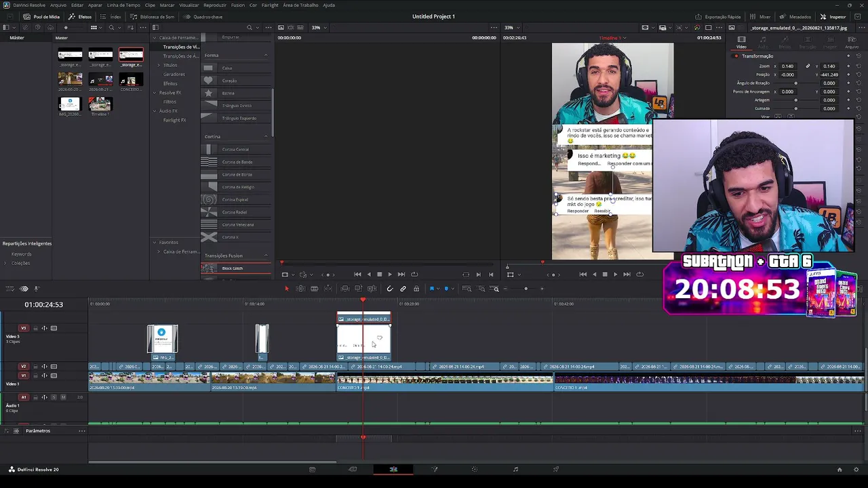
Task: Adjust the Ângulo de Rotação slider
Action: (x=796, y=83)
